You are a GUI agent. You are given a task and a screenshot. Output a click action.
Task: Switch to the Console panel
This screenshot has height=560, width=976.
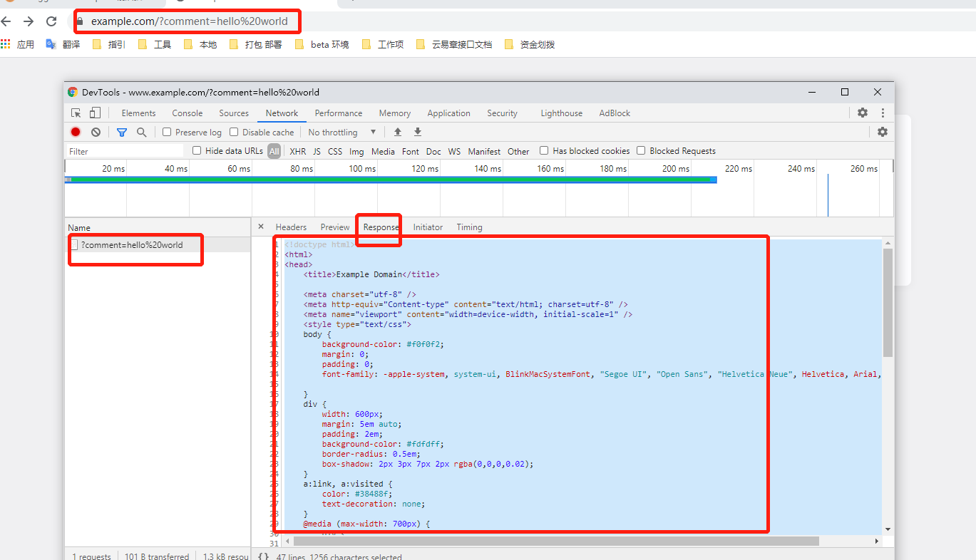click(x=188, y=113)
